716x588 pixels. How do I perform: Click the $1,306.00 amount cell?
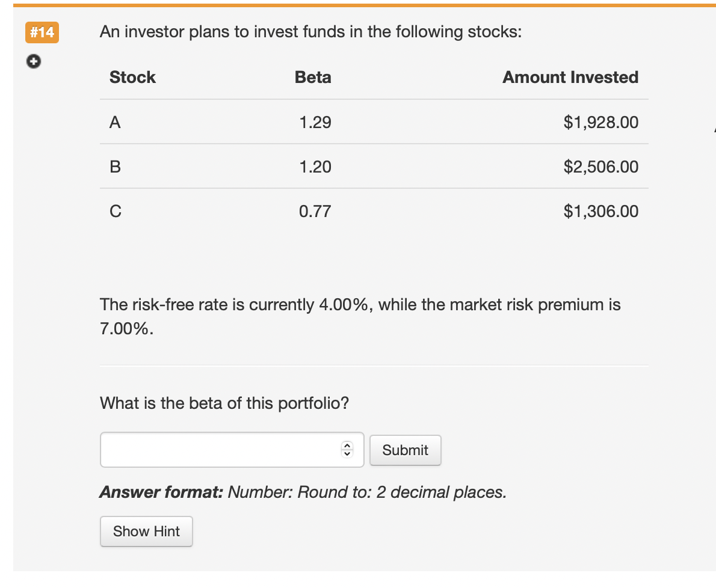tap(600, 212)
